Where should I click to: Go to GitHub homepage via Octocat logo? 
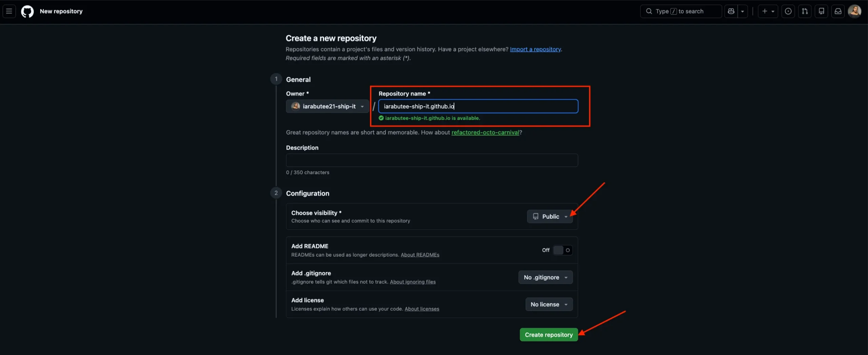pos(27,11)
